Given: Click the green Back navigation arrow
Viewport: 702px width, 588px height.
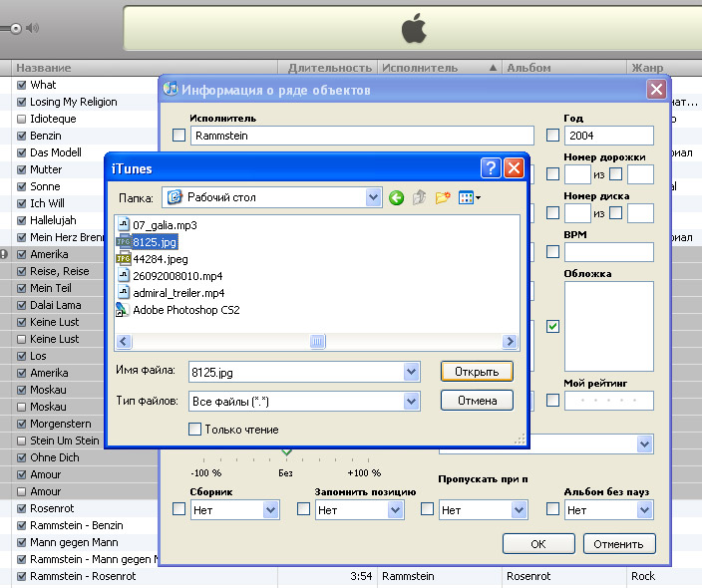Looking at the screenshot, I should click(x=397, y=197).
